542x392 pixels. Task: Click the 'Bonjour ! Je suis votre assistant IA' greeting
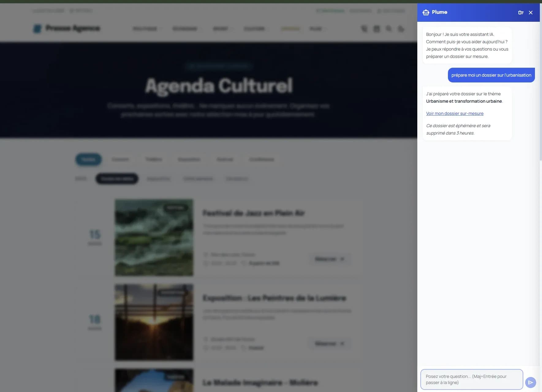tap(467, 45)
